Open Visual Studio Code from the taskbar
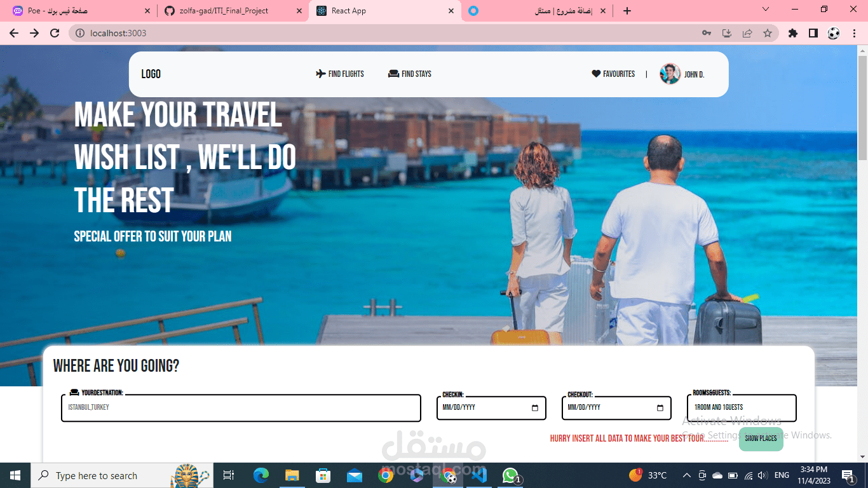 [x=479, y=475]
